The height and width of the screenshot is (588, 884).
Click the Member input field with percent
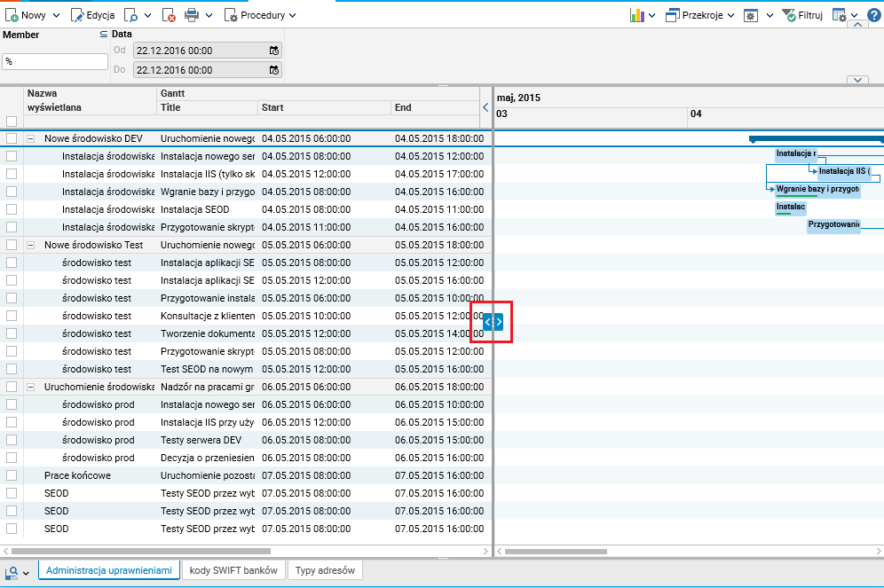[x=55, y=61]
